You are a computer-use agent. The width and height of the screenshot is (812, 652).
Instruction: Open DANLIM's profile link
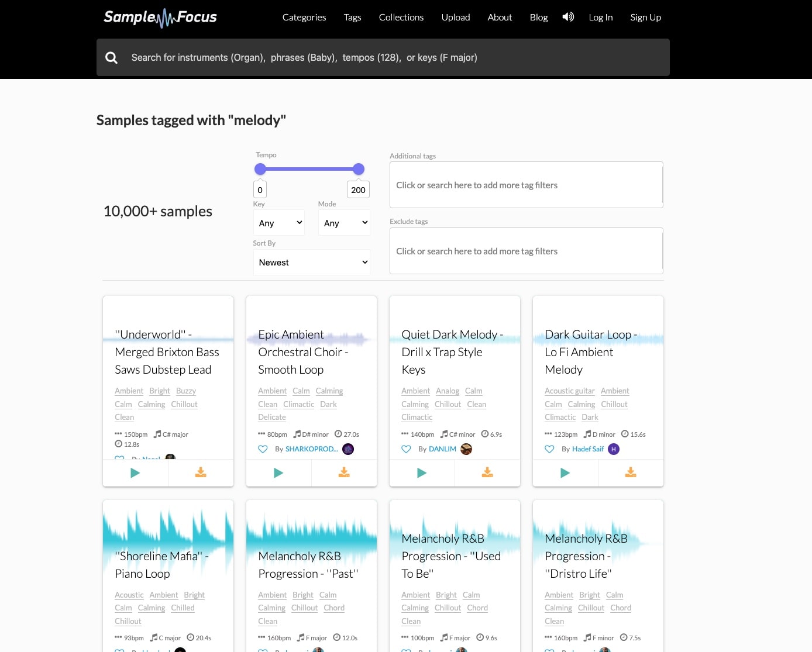[442, 449]
